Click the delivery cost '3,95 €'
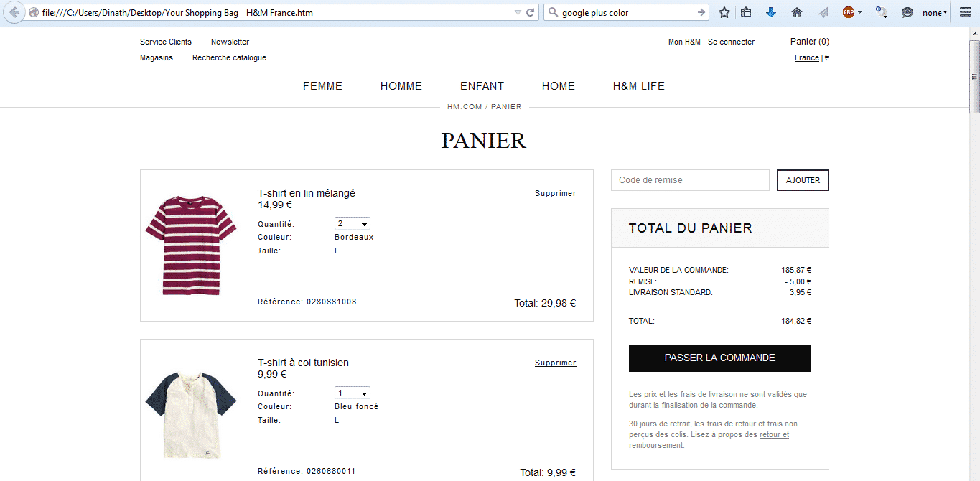Image resolution: width=980 pixels, height=481 pixels. tap(801, 293)
